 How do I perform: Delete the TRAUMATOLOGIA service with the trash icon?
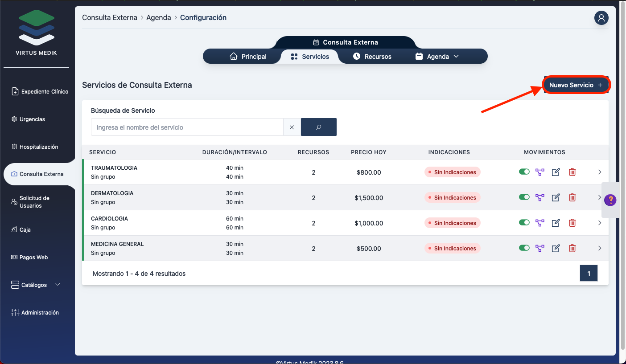coord(572,172)
